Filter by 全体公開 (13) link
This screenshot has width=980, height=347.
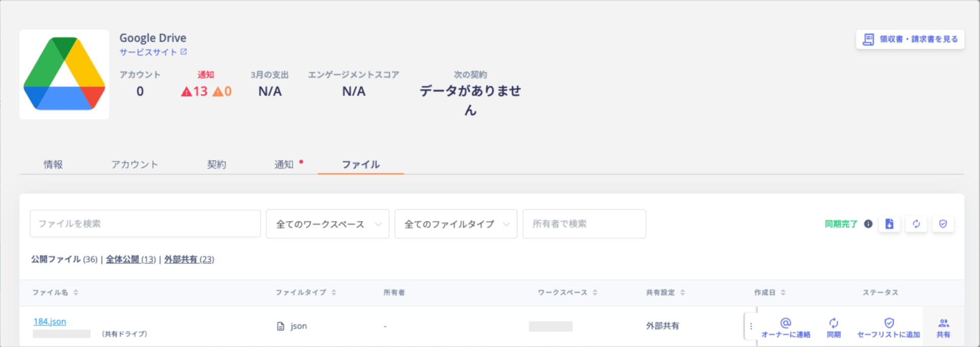131,259
